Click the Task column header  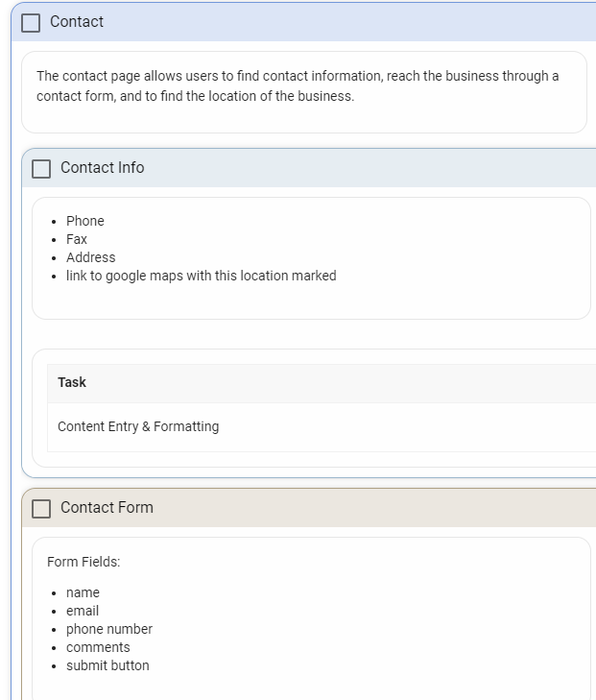click(x=72, y=382)
